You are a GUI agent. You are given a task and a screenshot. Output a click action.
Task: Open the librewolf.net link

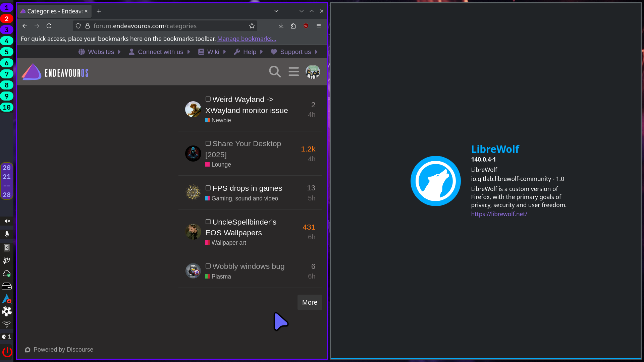click(499, 214)
